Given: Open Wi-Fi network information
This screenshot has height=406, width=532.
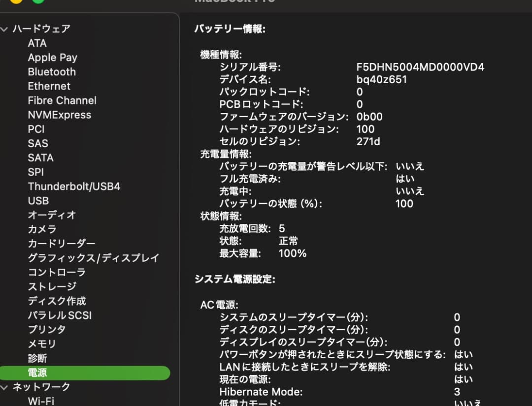Looking at the screenshot, I should point(41,401).
